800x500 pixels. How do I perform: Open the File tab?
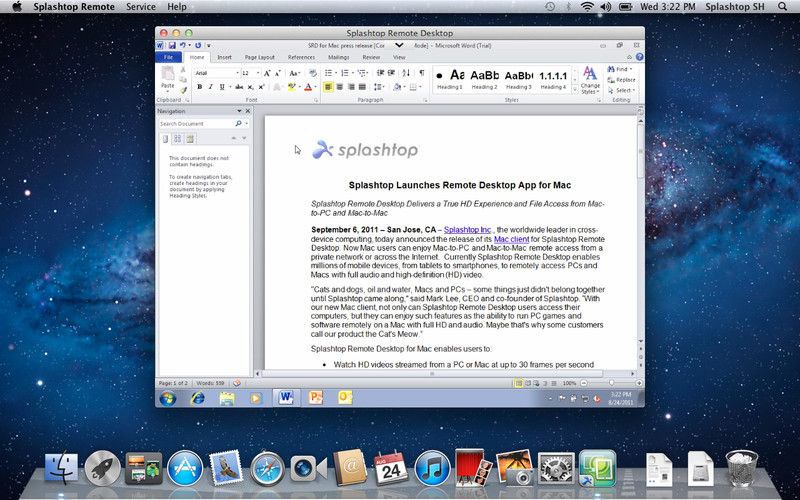pyautogui.click(x=168, y=57)
